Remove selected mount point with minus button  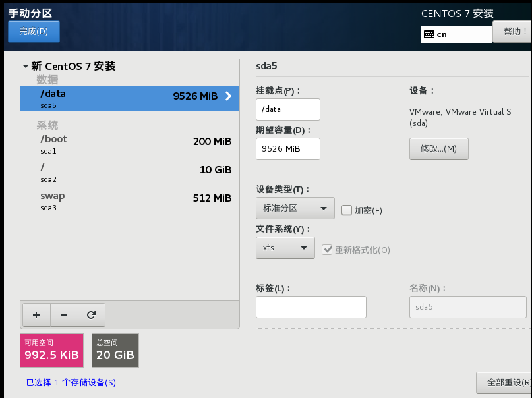click(64, 315)
